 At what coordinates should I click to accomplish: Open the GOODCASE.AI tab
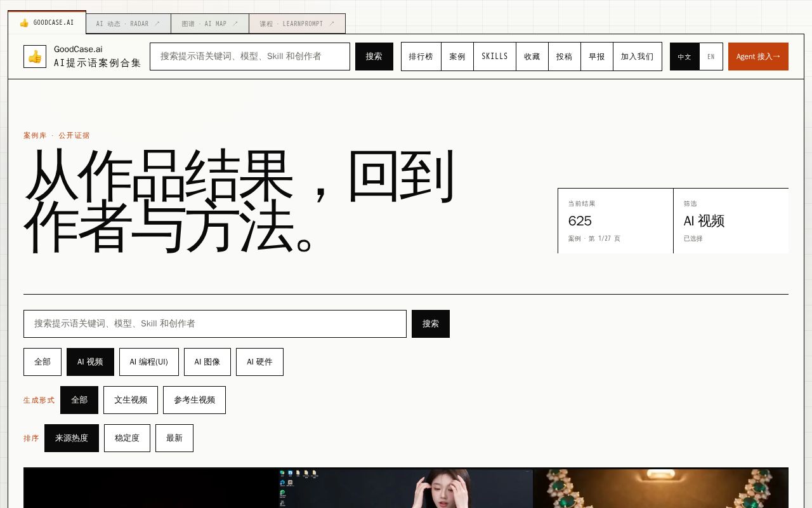pos(47,23)
